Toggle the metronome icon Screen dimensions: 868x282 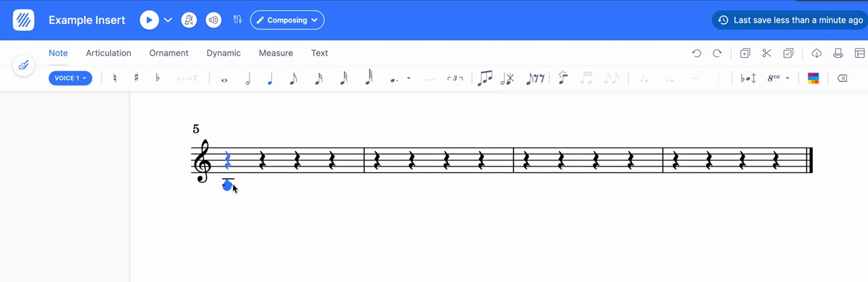point(189,20)
